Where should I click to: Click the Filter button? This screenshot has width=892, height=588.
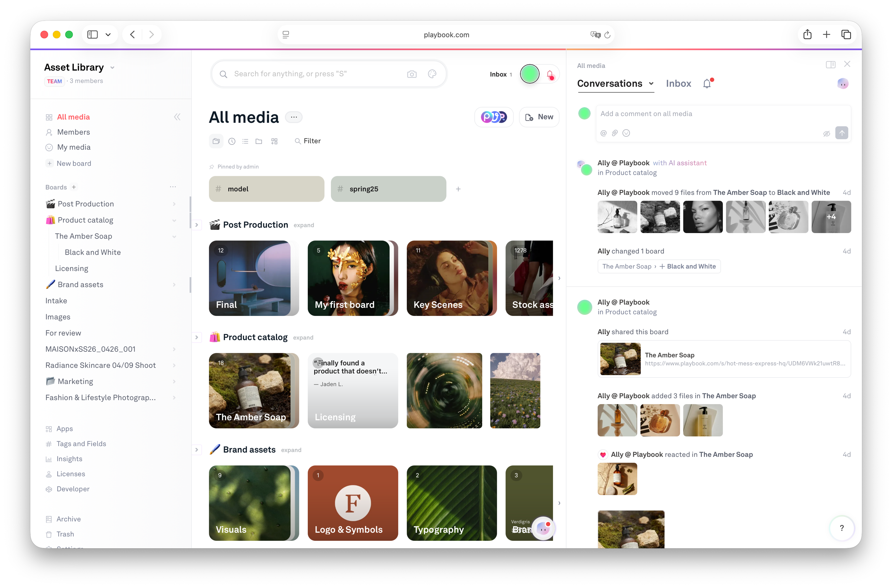click(308, 141)
